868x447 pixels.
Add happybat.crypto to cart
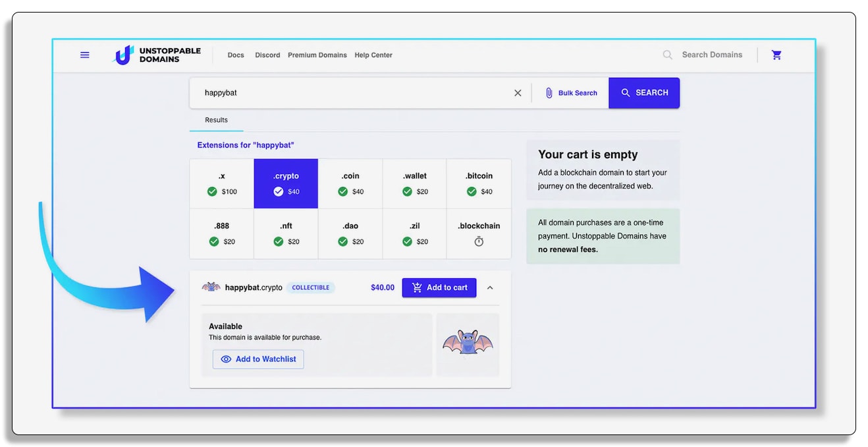pyautogui.click(x=439, y=287)
